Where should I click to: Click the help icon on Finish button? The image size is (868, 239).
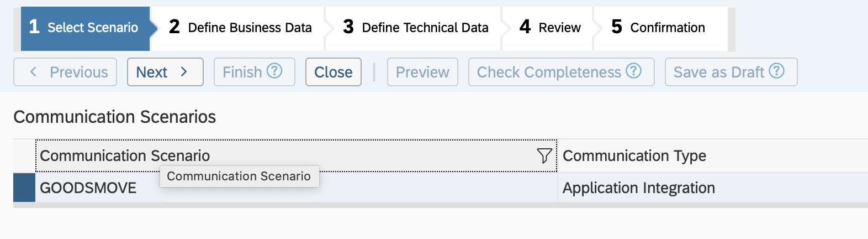pos(274,71)
